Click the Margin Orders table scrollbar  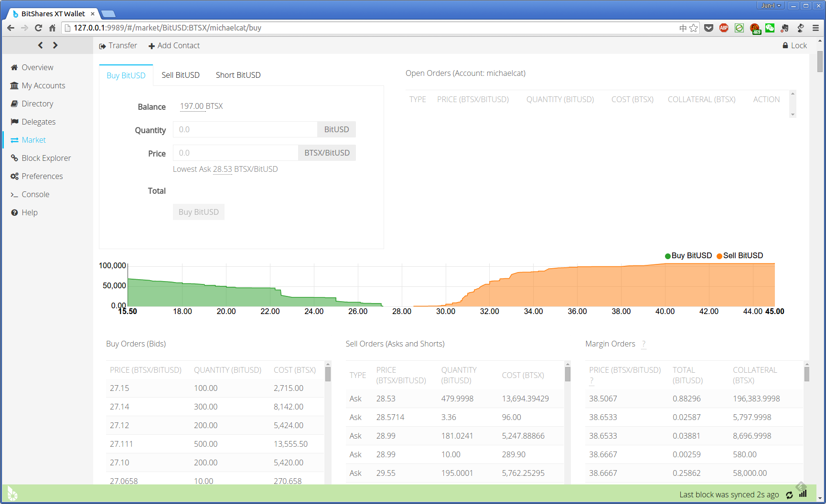click(x=807, y=374)
